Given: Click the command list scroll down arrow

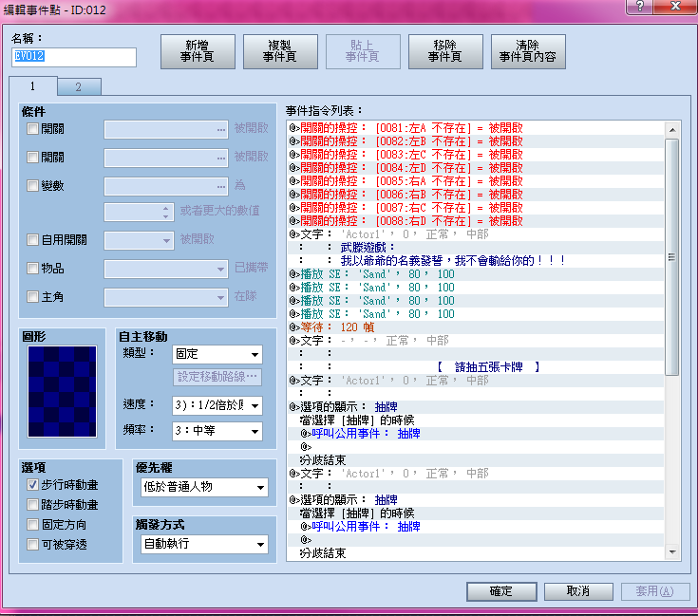Looking at the screenshot, I should tap(672, 552).
